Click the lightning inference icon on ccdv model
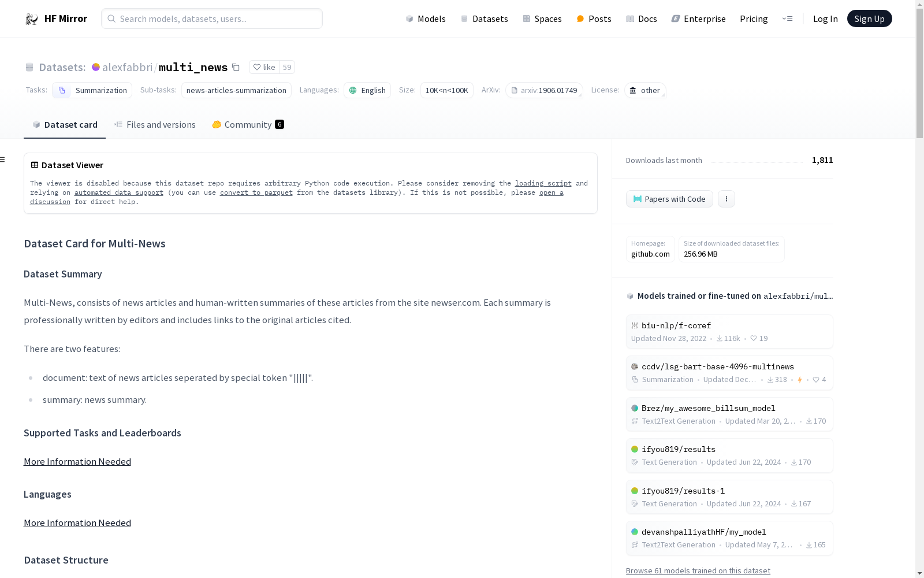This screenshot has height=578, width=924. (x=800, y=380)
